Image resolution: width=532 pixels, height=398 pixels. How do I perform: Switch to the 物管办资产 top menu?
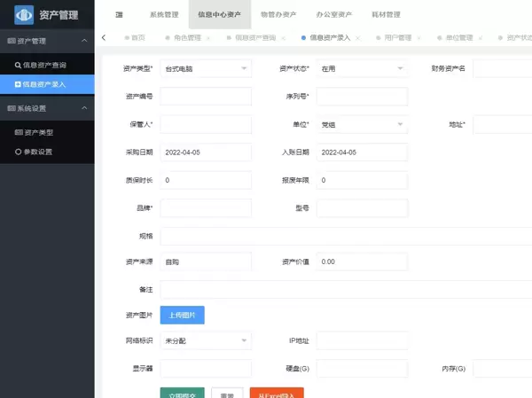(278, 15)
